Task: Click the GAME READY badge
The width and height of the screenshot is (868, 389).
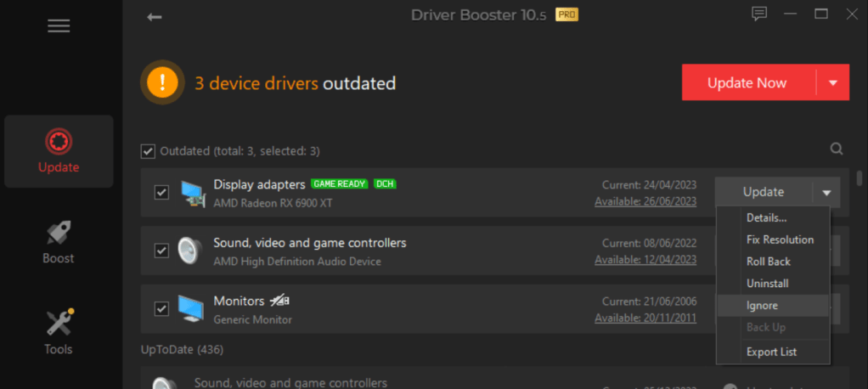Action: [x=340, y=183]
